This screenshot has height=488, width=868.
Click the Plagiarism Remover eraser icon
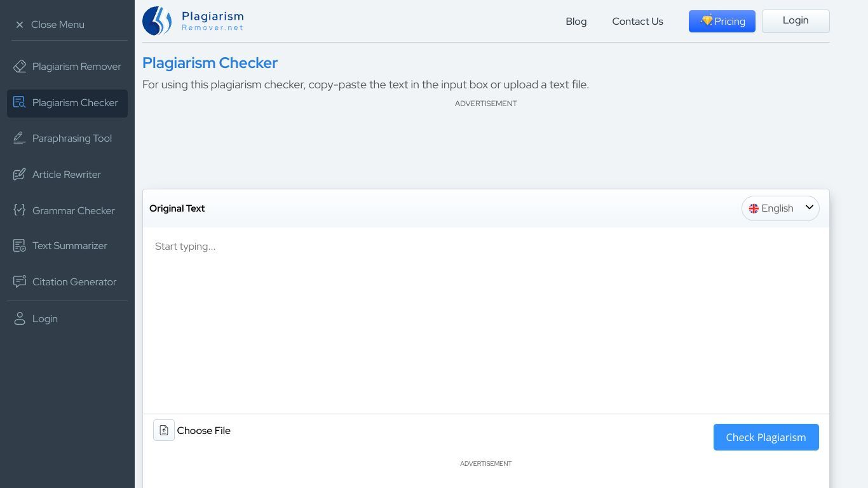[x=20, y=67]
